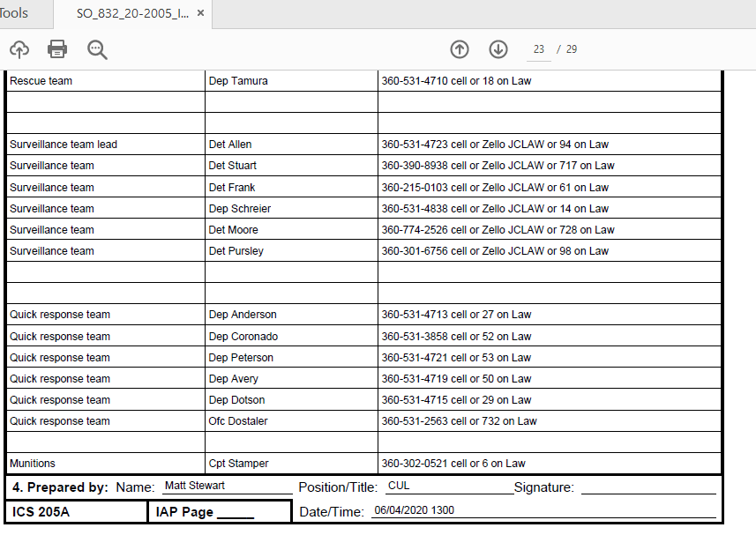Switch to the Tools tab
756x535 pixels.
(x=15, y=13)
